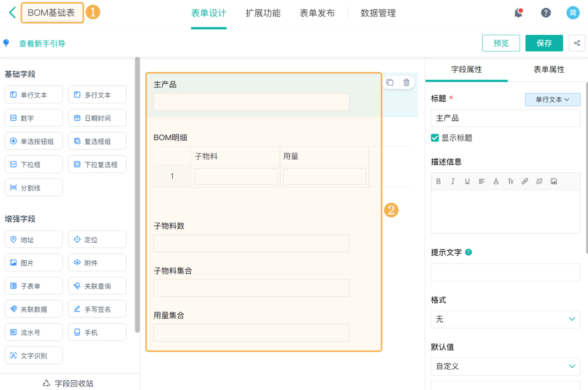
Task: Open the user avatar menu
Action: 573,13
